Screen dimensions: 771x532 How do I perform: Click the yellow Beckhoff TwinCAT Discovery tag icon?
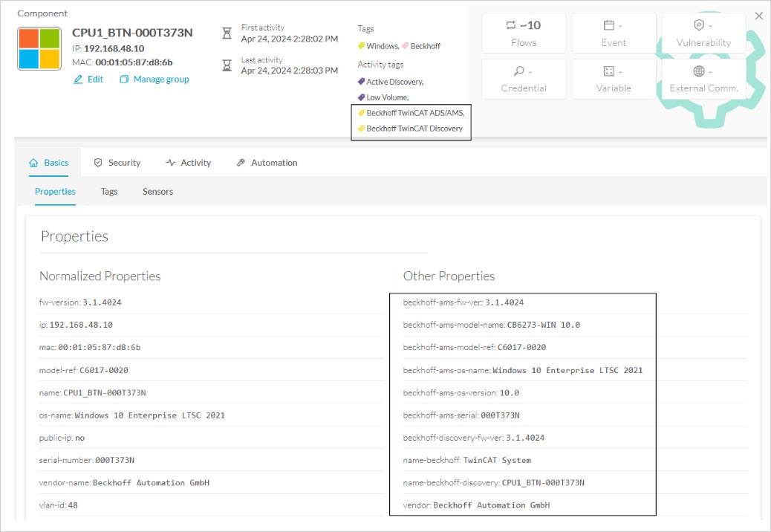(362, 129)
